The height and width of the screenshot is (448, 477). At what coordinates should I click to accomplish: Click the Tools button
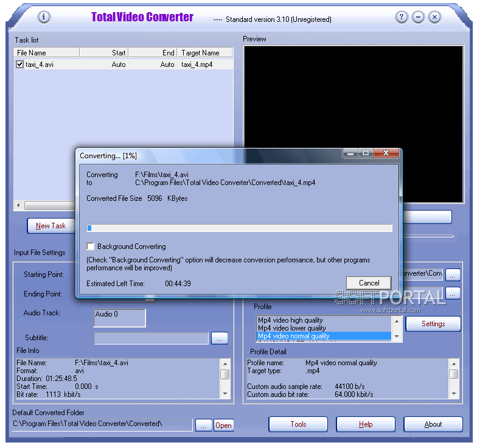click(298, 424)
